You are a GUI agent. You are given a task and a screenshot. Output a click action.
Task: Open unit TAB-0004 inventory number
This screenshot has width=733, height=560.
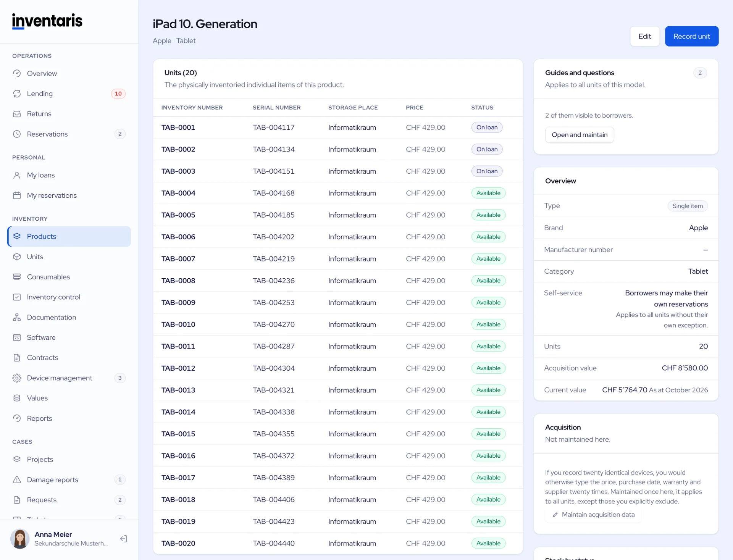(x=178, y=193)
